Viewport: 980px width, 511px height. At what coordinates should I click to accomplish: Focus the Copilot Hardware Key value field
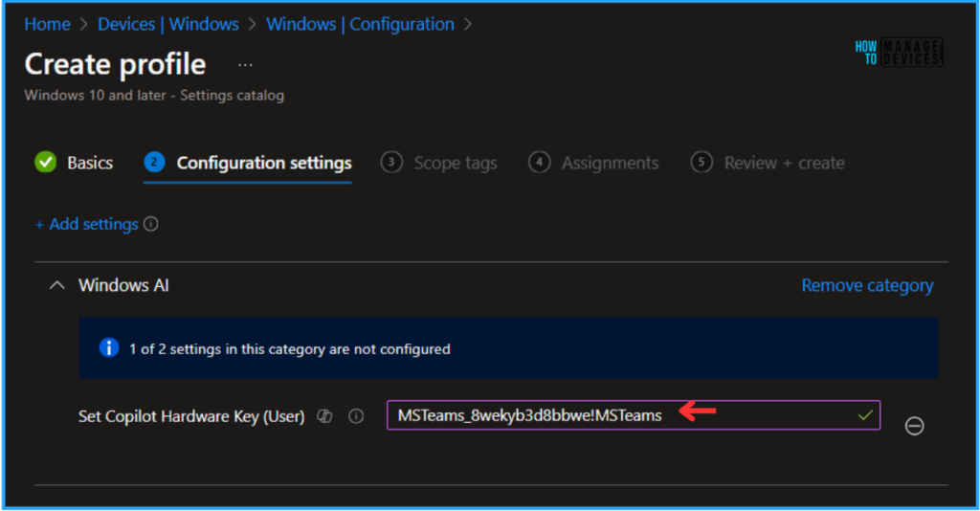pos(634,415)
